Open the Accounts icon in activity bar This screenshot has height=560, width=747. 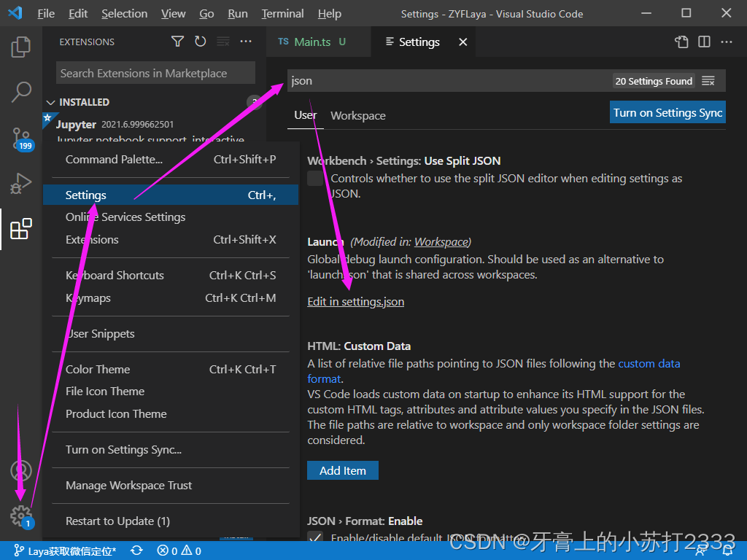click(x=21, y=470)
